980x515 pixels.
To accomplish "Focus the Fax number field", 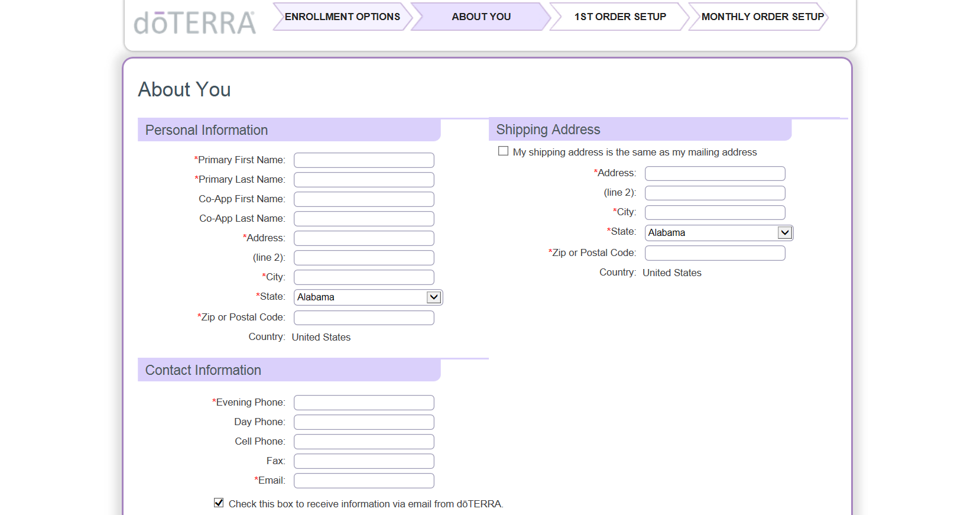I will [x=364, y=461].
